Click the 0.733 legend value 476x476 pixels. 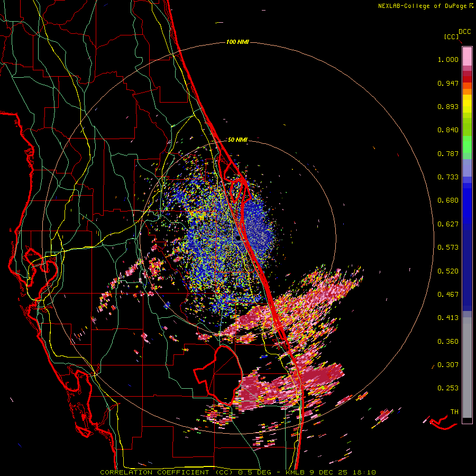tap(448, 177)
